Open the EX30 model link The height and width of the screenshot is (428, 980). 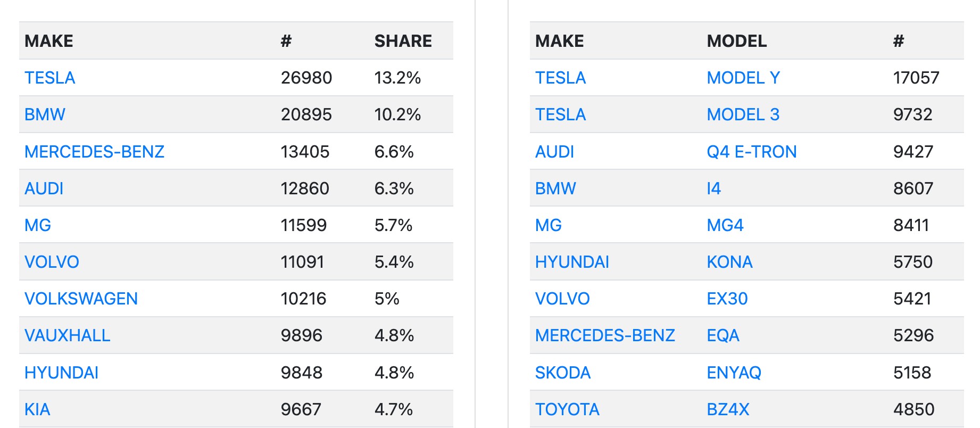tap(727, 299)
